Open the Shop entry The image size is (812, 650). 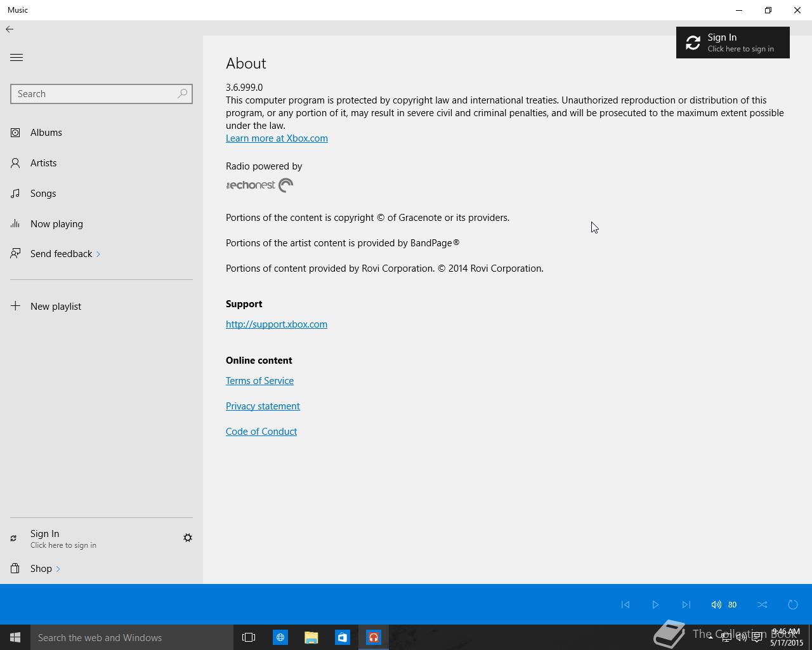click(101, 569)
